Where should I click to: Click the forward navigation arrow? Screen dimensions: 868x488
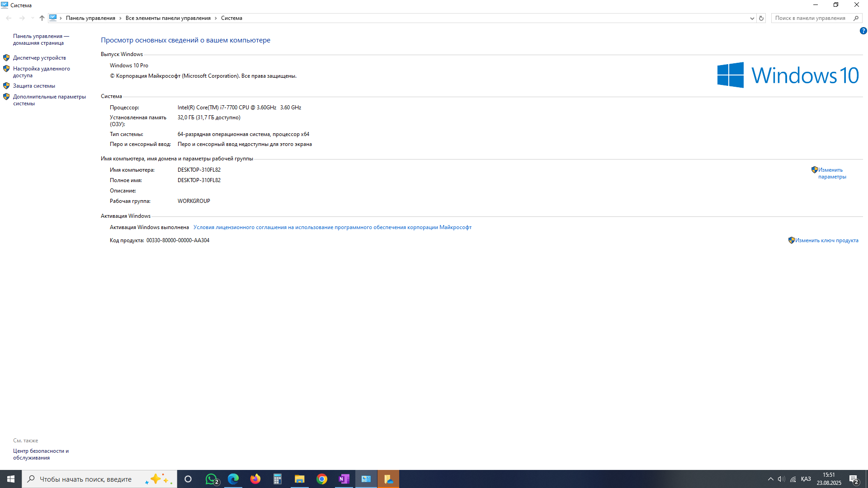click(x=22, y=18)
